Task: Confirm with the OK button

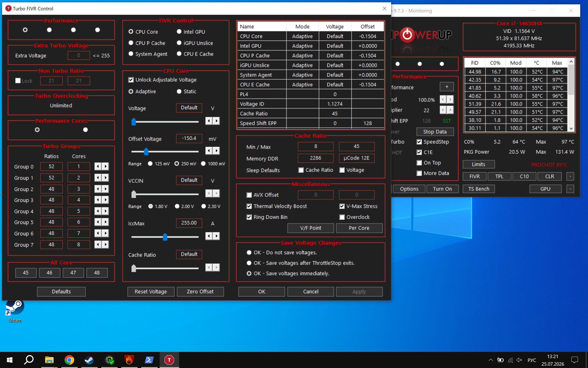Action: (x=262, y=292)
